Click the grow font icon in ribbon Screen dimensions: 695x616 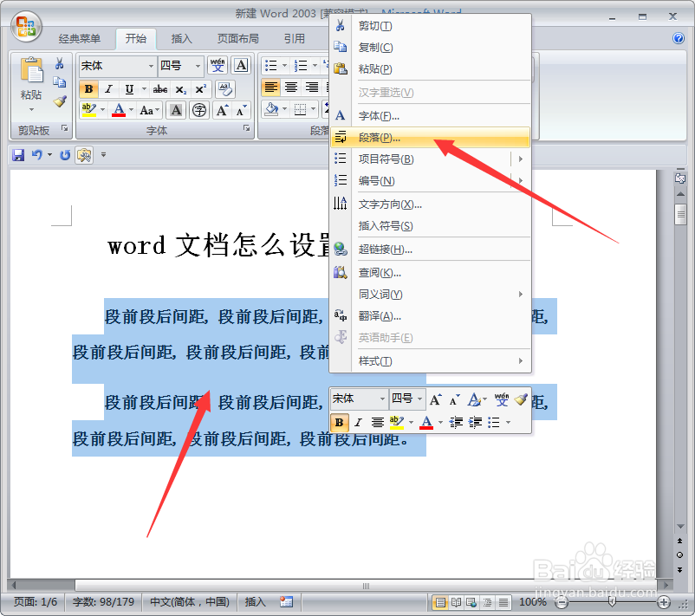[x=222, y=110]
